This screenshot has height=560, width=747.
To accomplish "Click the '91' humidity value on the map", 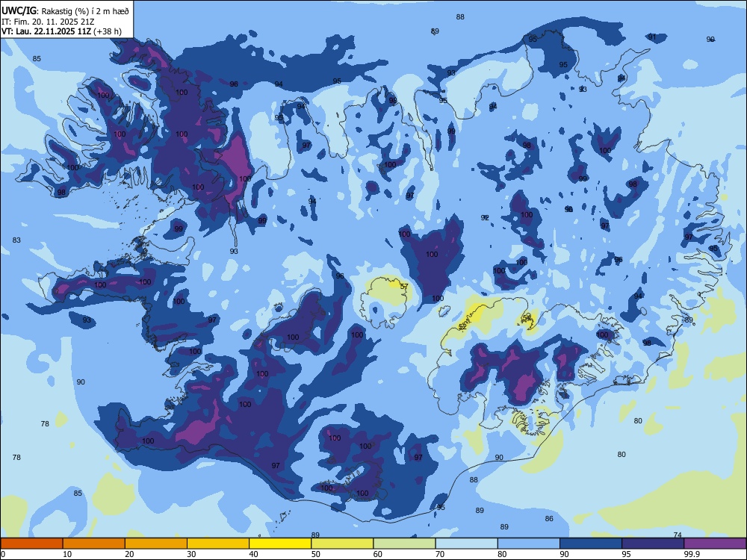I will click(651, 37).
